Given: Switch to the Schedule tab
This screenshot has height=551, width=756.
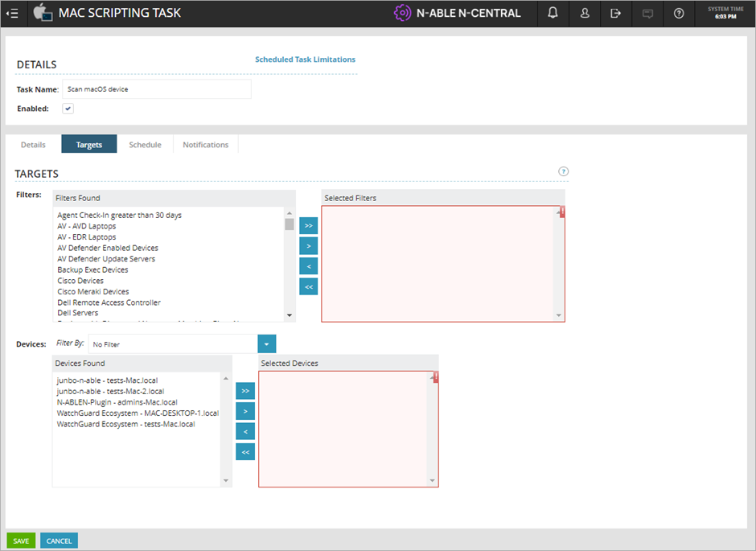Looking at the screenshot, I should click(x=145, y=144).
